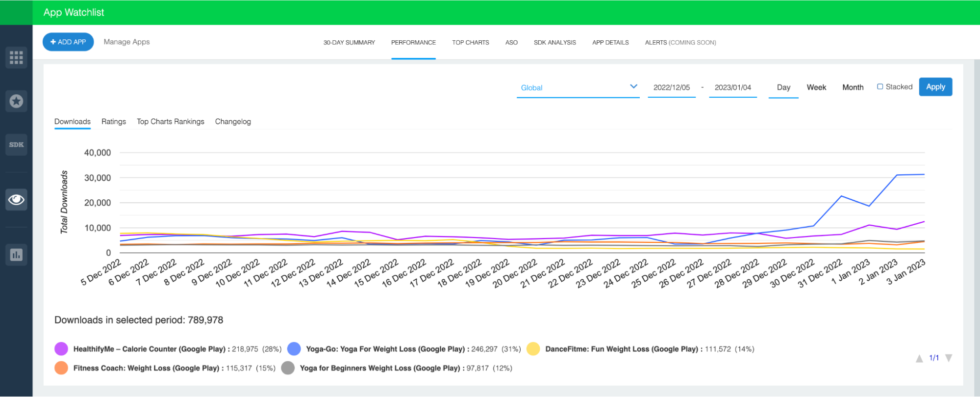Viewport: 980px width, 397px height.
Task: Open ALERTS (COMING SOON) tab
Action: click(680, 43)
